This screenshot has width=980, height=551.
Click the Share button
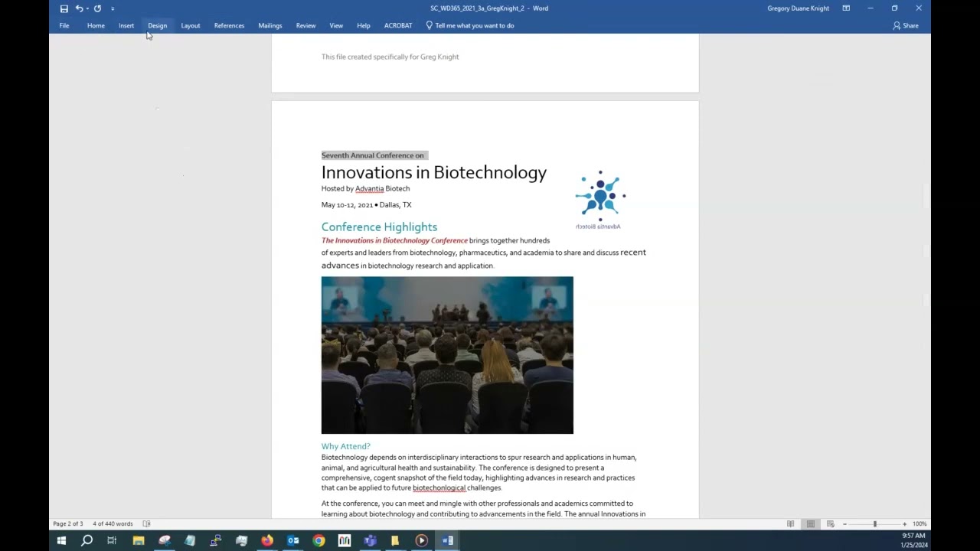(906, 25)
